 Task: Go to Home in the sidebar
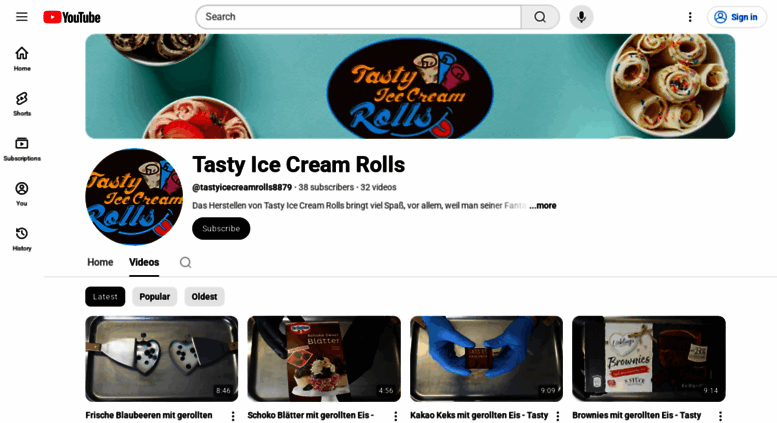click(22, 59)
